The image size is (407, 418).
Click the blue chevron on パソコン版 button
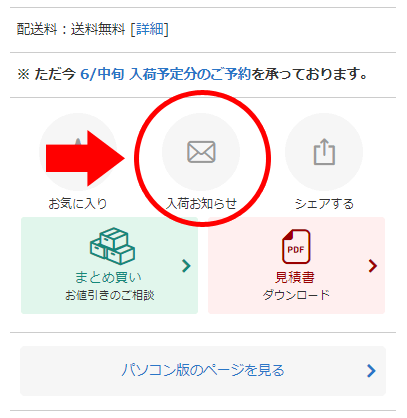(x=371, y=371)
